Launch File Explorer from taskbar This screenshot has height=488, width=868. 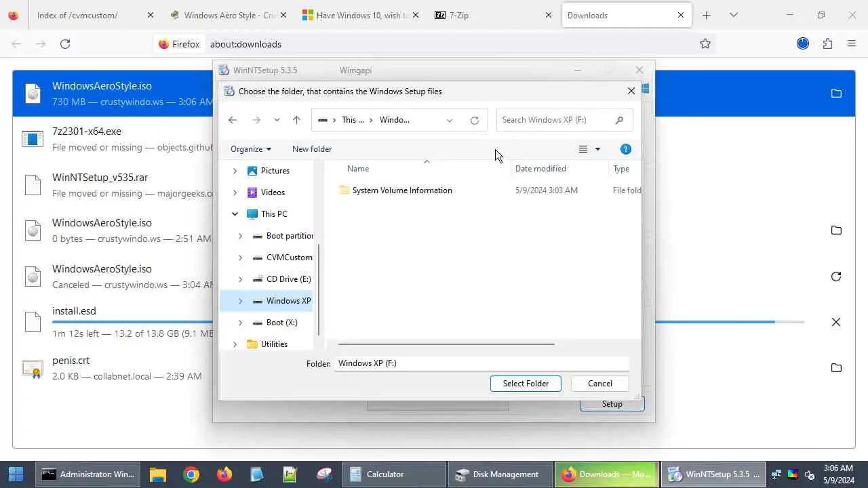click(x=158, y=474)
